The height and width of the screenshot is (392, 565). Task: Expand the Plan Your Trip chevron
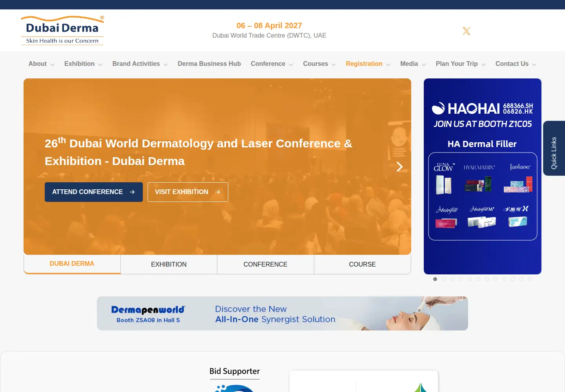(483, 65)
